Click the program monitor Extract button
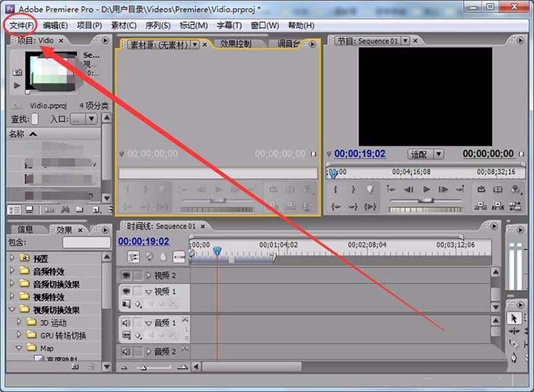 [498, 206]
